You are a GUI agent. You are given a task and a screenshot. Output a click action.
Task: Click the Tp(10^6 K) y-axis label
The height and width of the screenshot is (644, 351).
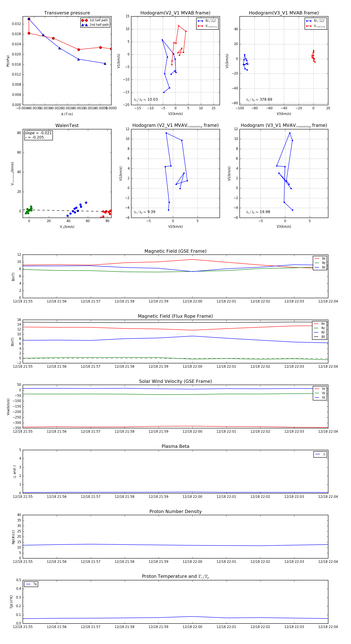pos(11,602)
